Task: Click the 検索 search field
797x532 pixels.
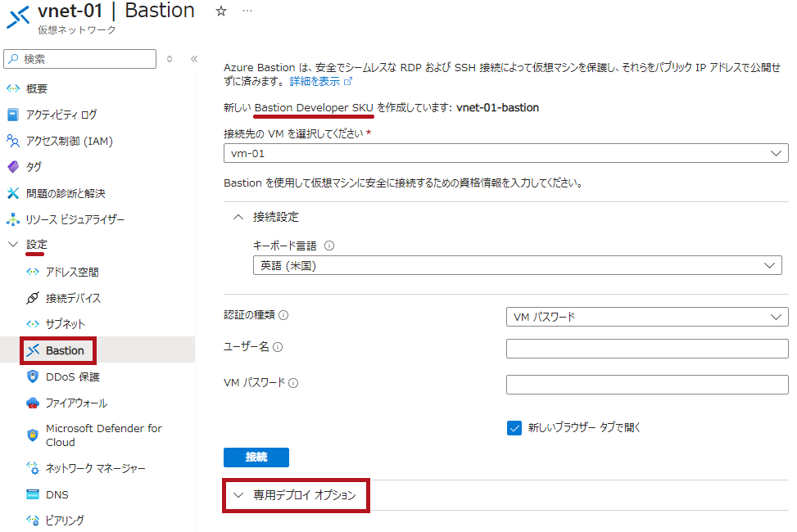Action: click(x=79, y=59)
